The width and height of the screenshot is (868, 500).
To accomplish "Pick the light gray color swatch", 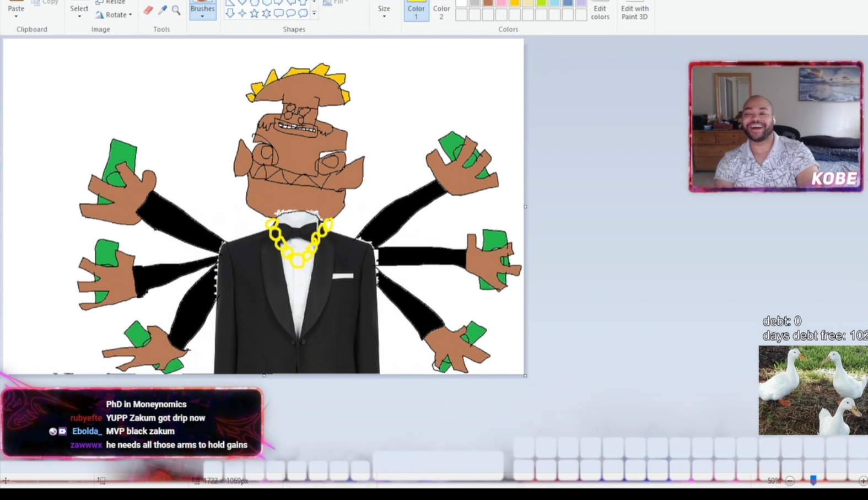I will click(x=475, y=3).
